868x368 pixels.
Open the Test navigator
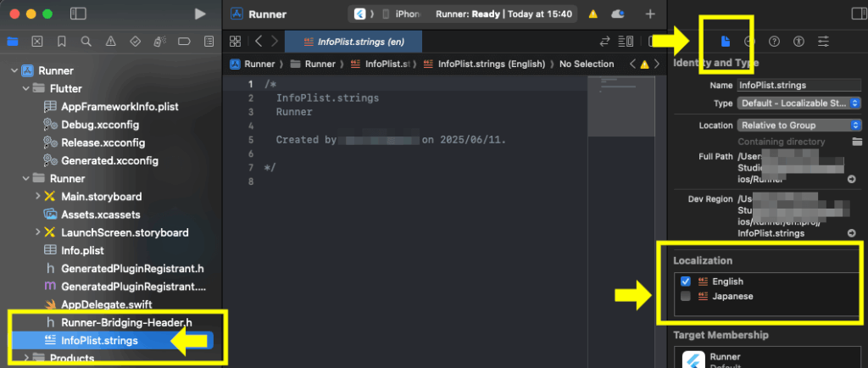point(135,42)
